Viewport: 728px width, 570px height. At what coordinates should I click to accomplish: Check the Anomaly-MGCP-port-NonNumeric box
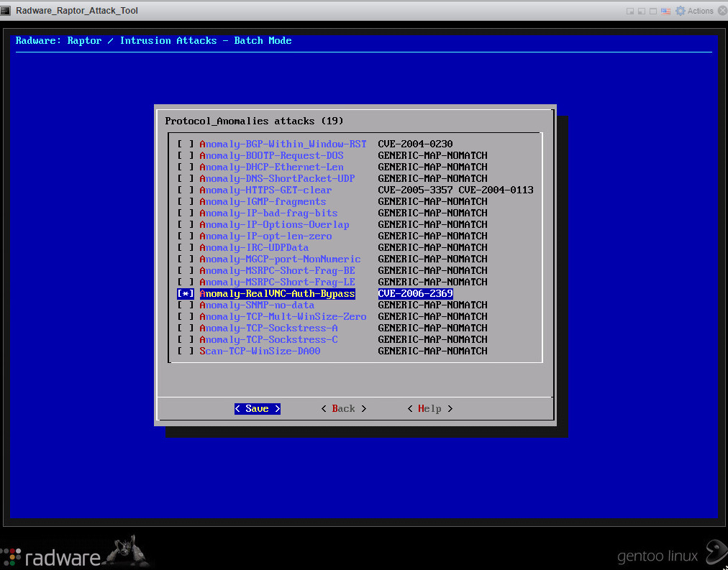186,259
